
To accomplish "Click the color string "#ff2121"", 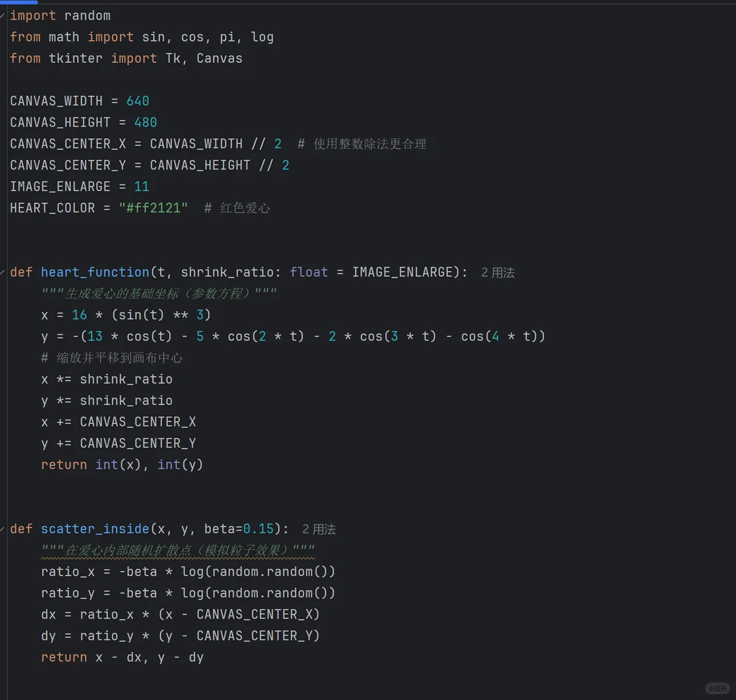I will click(x=154, y=208).
